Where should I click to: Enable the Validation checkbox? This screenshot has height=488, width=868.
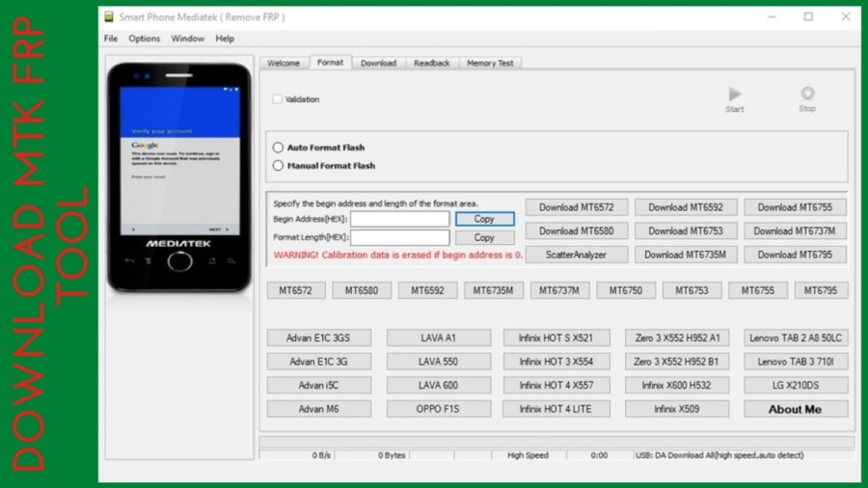tap(278, 99)
